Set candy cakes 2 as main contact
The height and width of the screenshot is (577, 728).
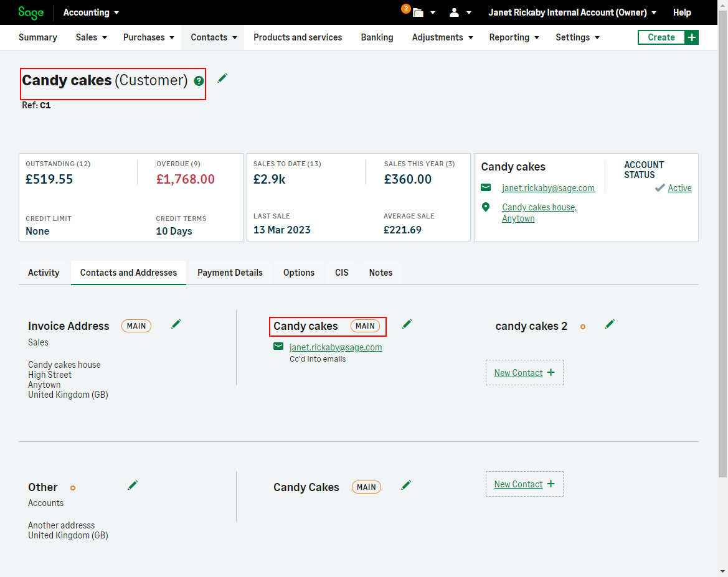(583, 327)
